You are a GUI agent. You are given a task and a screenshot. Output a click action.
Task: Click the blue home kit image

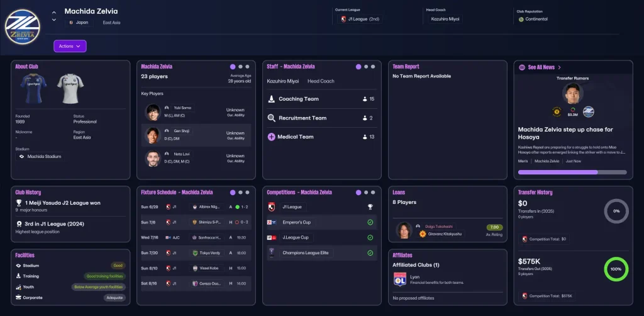34,88
